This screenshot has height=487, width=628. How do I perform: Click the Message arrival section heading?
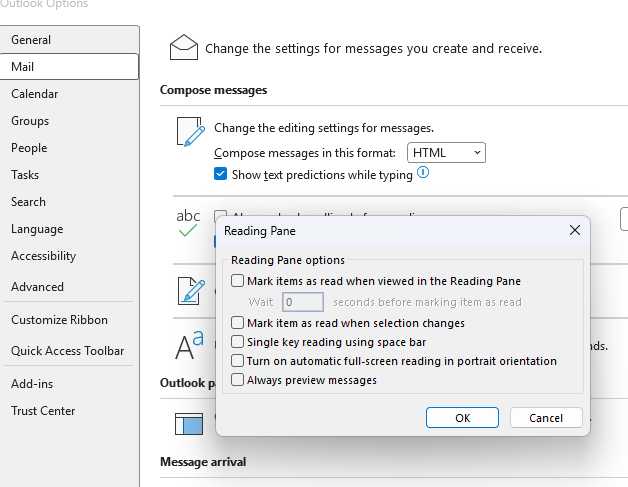(x=203, y=462)
